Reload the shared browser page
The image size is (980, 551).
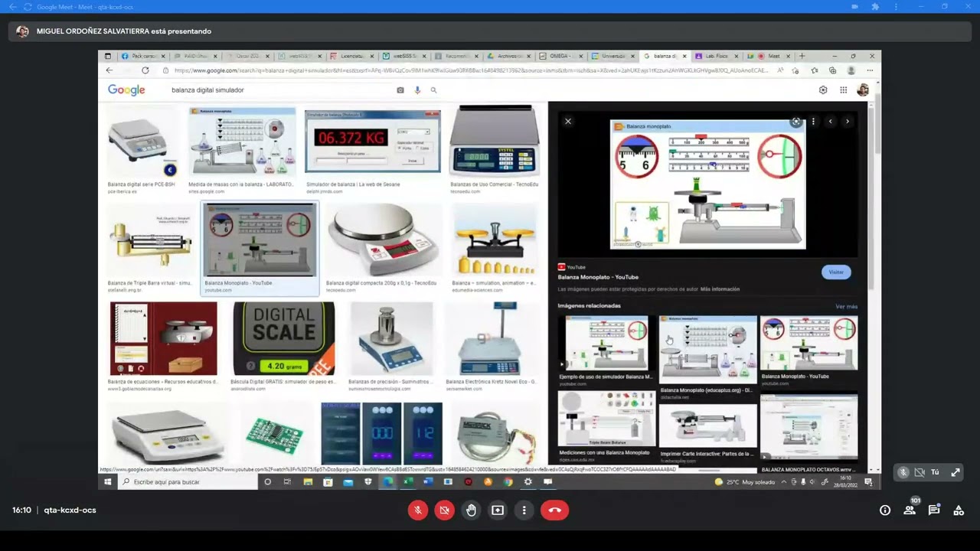tap(145, 70)
